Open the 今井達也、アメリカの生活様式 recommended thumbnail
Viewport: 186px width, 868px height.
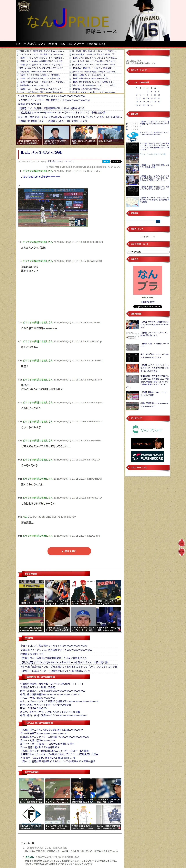[57, 593]
